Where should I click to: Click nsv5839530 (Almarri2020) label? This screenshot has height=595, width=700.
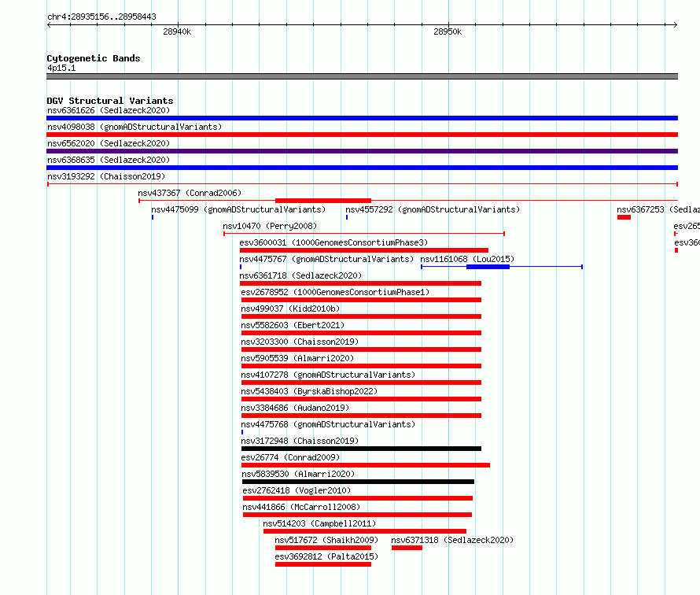pos(298,474)
